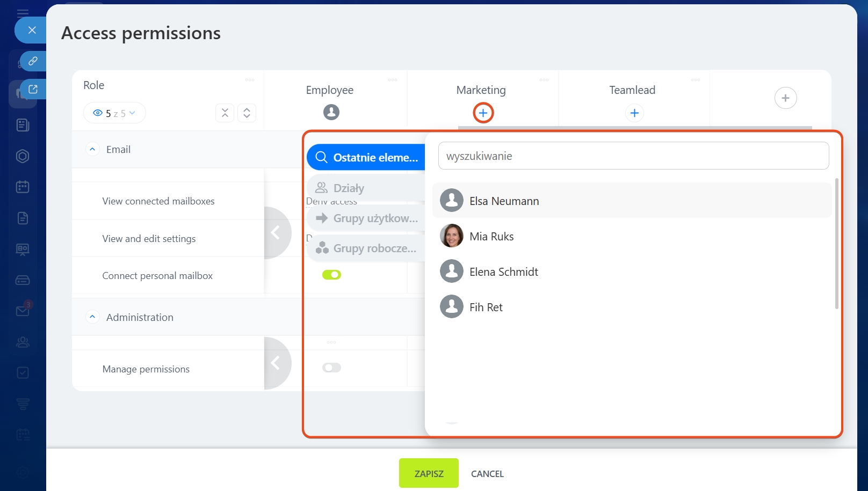Click the wyszukiwanie search field

click(633, 156)
